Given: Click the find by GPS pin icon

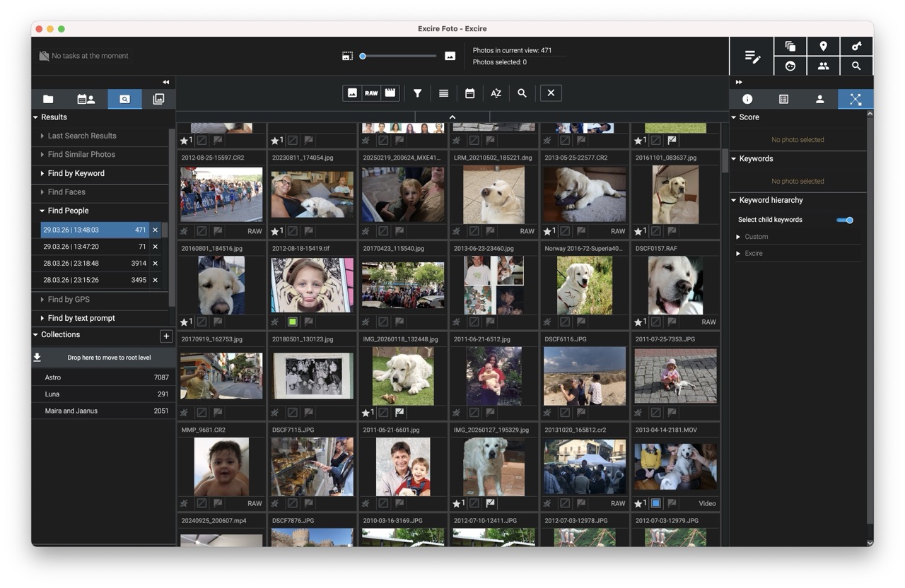Looking at the screenshot, I should [823, 47].
